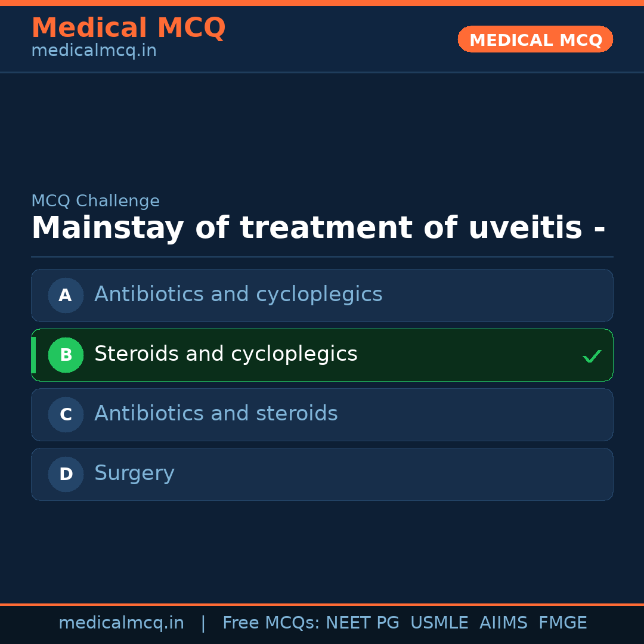Open medicalmcq.in link below the header title
Screen dimensions: 644x644
94,51
